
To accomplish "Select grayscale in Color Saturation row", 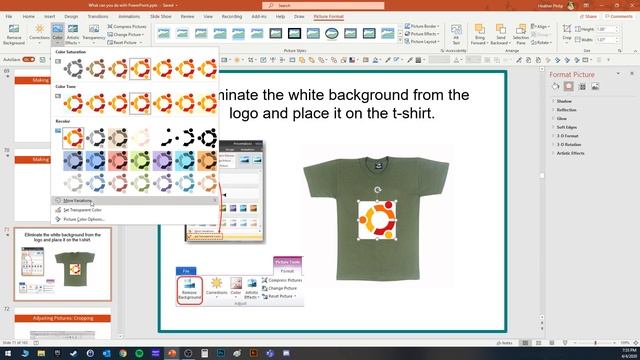I will point(73,69).
